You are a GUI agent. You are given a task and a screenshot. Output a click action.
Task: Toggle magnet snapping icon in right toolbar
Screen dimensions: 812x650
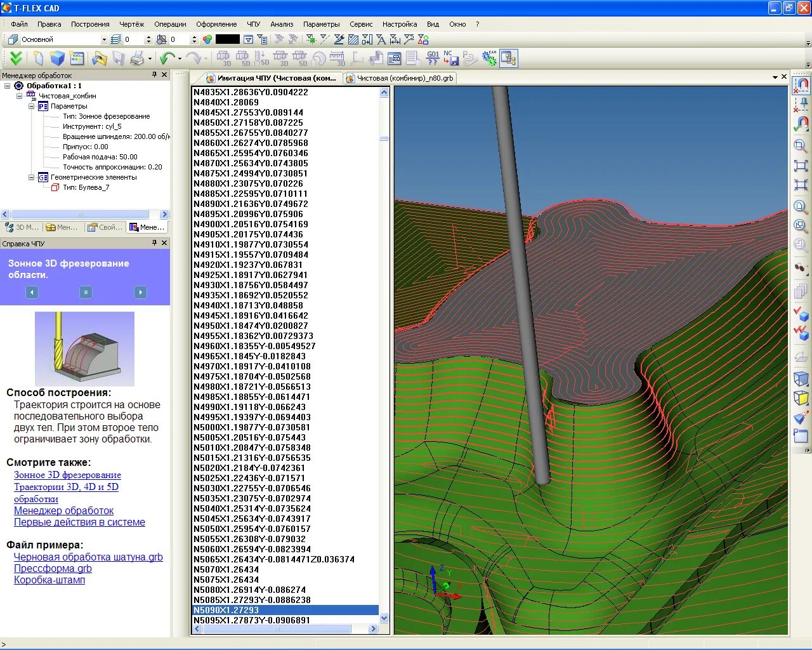coord(801,84)
